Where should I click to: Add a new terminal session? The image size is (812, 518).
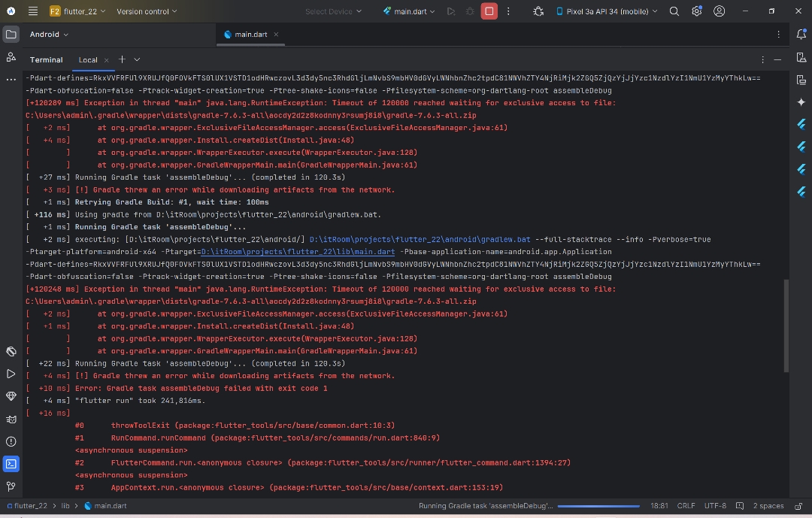click(122, 59)
